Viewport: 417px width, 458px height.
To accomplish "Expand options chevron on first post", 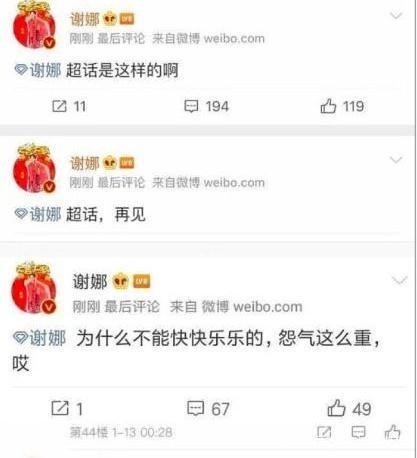I will click(396, 15).
